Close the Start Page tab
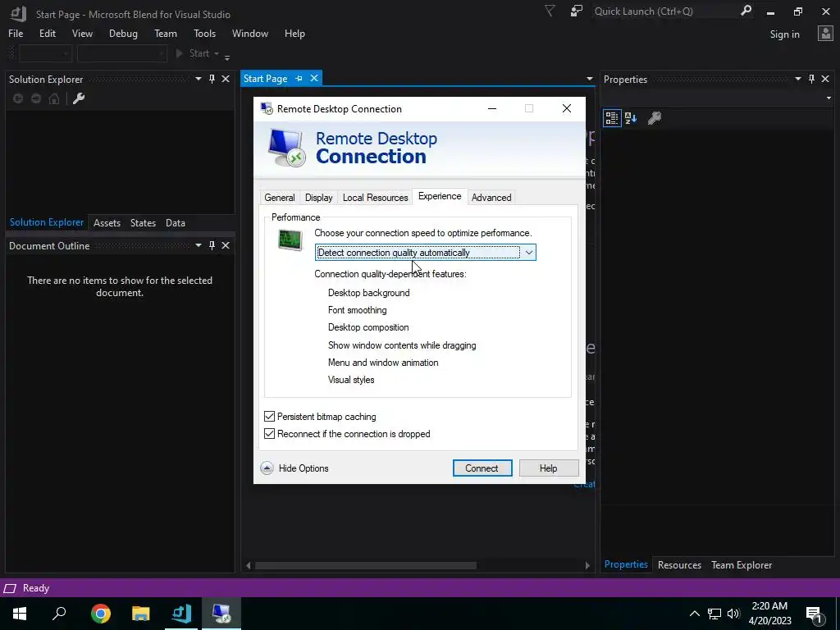 (314, 78)
